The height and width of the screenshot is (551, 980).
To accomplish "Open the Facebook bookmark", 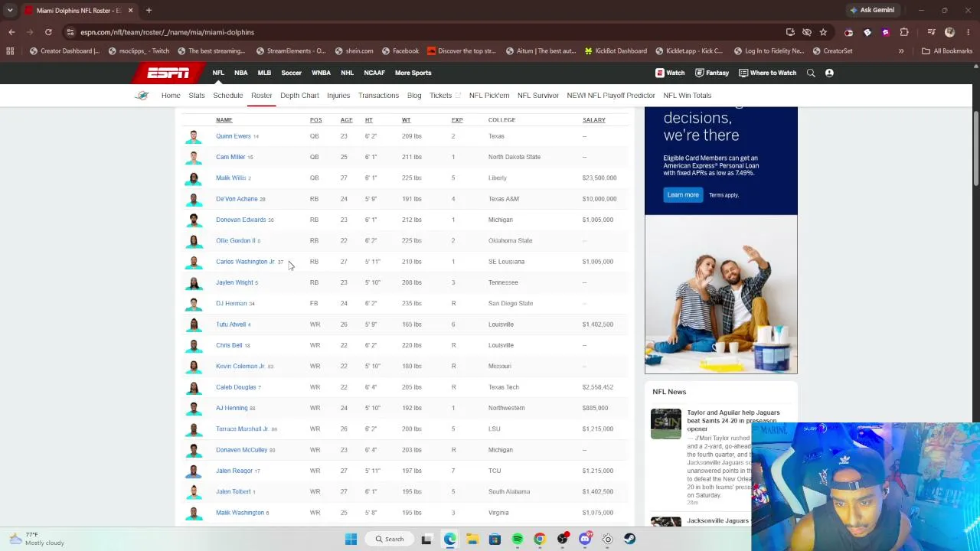I will point(399,51).
